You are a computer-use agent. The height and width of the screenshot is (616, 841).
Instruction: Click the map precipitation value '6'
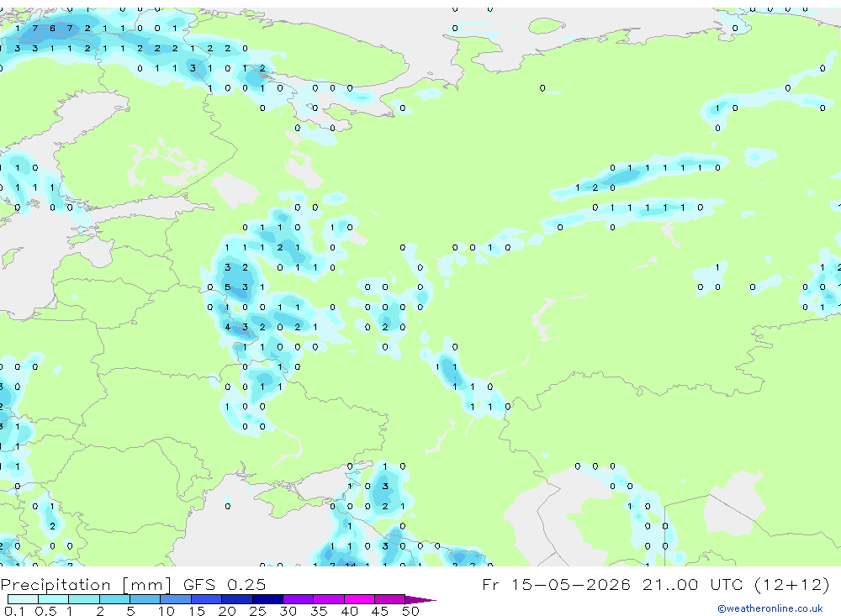click(52, 28)
